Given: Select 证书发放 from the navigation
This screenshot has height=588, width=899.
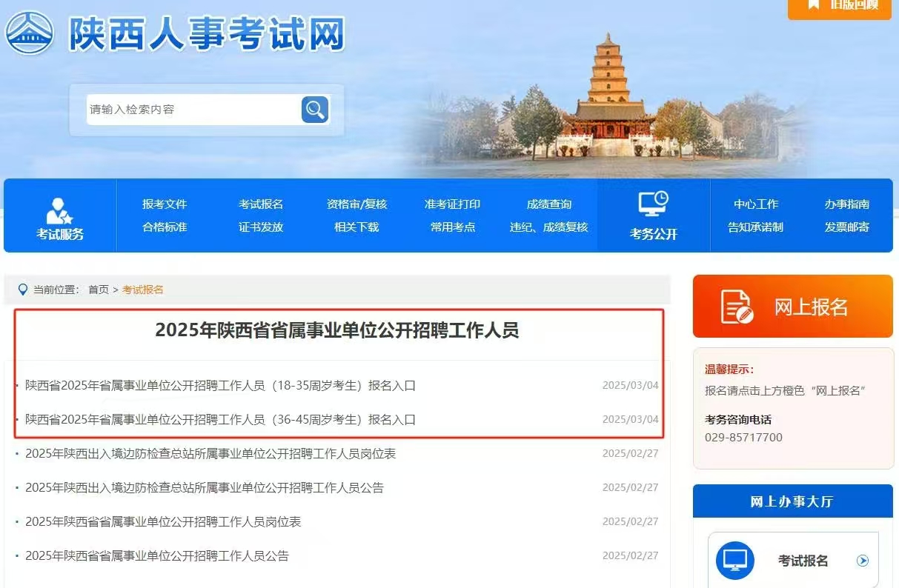Looking at the screenshot, I should point(260,227).
